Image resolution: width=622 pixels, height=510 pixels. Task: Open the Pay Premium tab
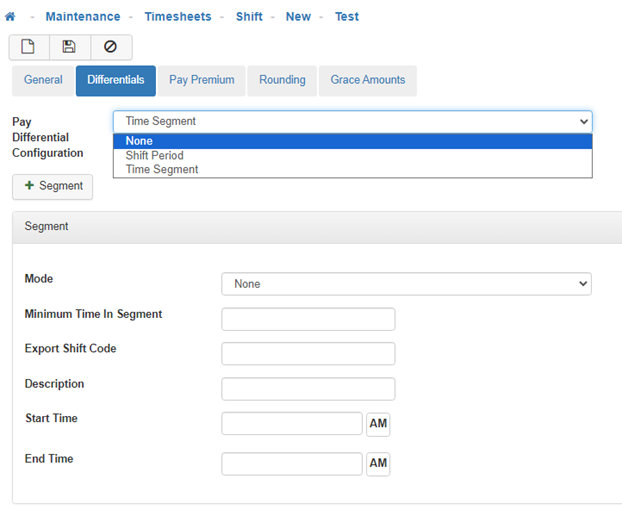[201, 80]
